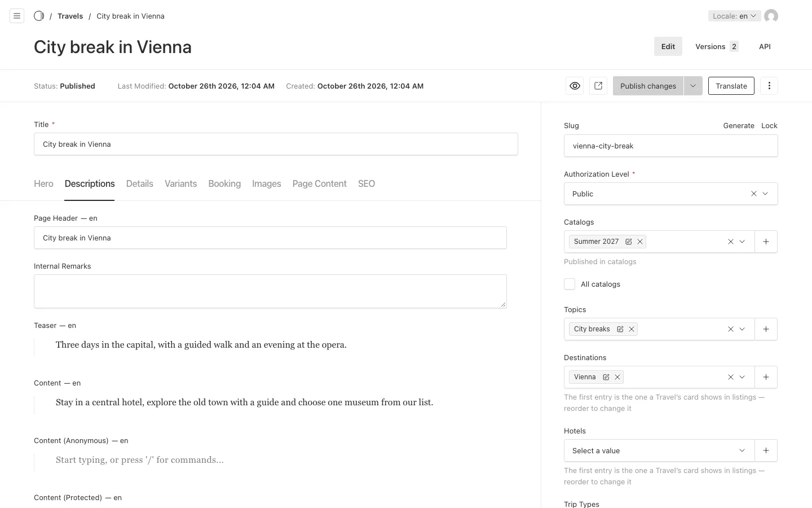Clear the Public authorization level value

click(754, 194)
